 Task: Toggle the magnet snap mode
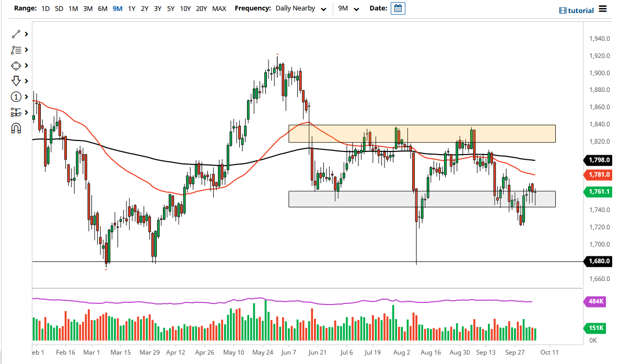coord(16,128)
